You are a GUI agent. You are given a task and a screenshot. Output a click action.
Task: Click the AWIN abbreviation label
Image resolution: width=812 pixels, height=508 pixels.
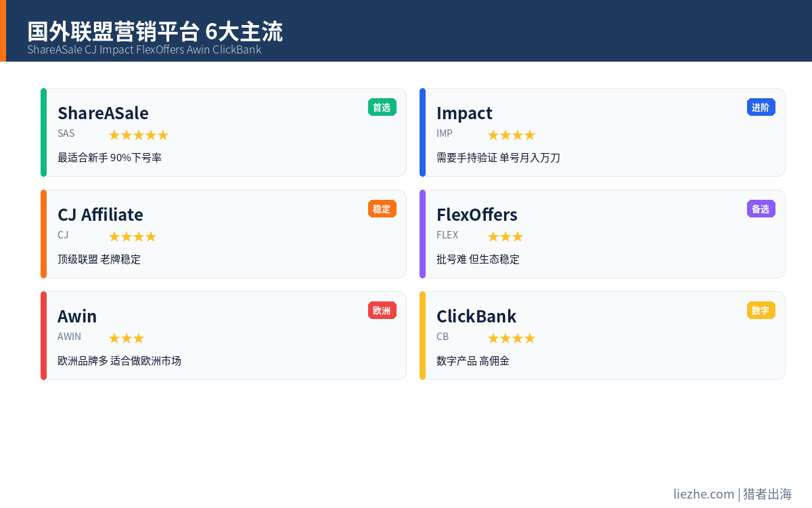tap(69, 337)
